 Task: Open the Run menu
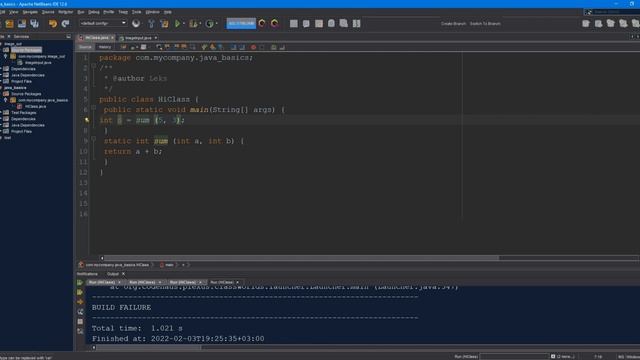[x=81, y=12]
